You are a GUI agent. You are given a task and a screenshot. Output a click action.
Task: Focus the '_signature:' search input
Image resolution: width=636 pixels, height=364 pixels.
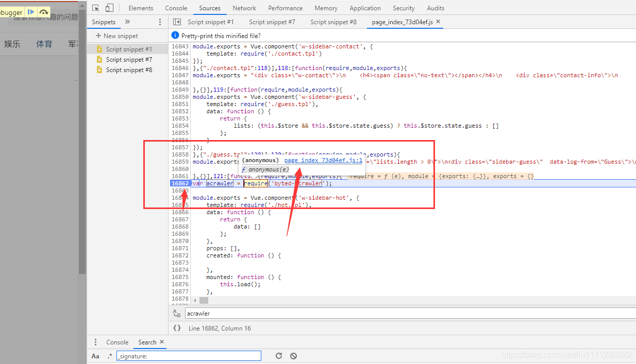[x=189, y=356]
